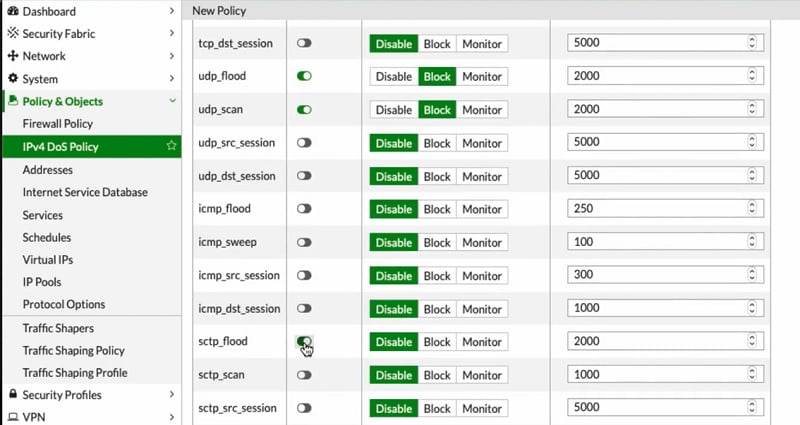Toggle the sctp_scan logging switch
This screenshot has height=425, width=800.
[304, 375]
